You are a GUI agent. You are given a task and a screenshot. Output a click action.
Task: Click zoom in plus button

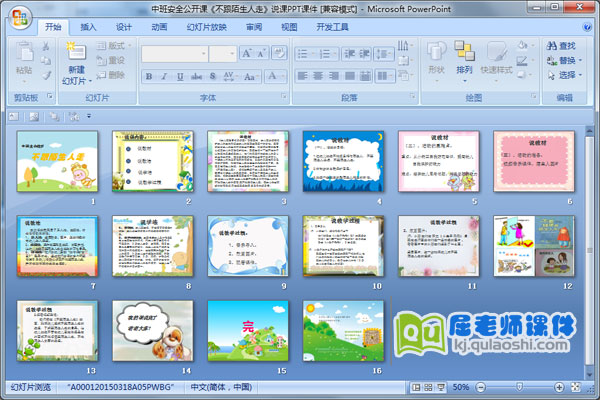pyautogui.click(x=561, y=386)
